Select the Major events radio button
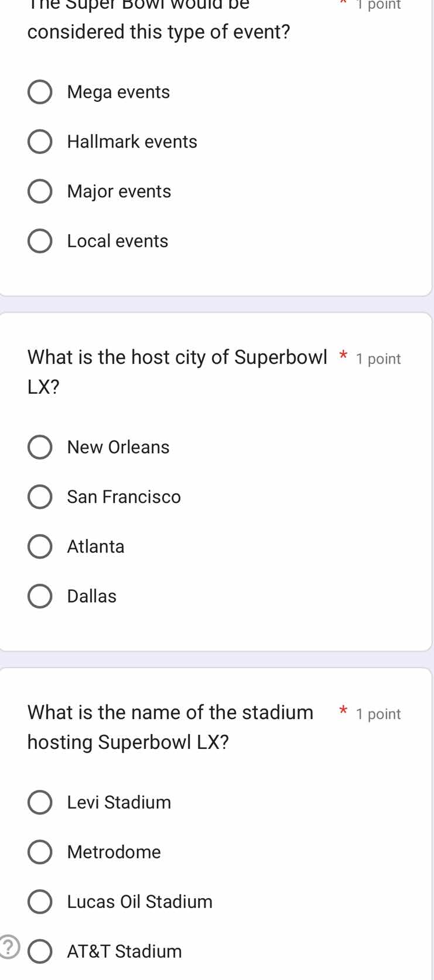Image resolution: width=434 pixels, height=980 pixels. click(x=39, y=191)
